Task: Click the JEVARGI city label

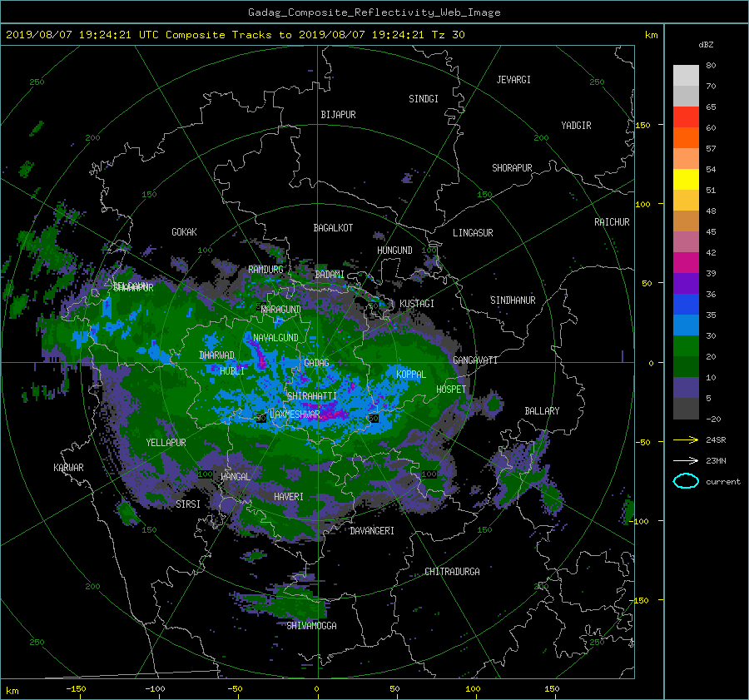Action: (x=513, y=80)
